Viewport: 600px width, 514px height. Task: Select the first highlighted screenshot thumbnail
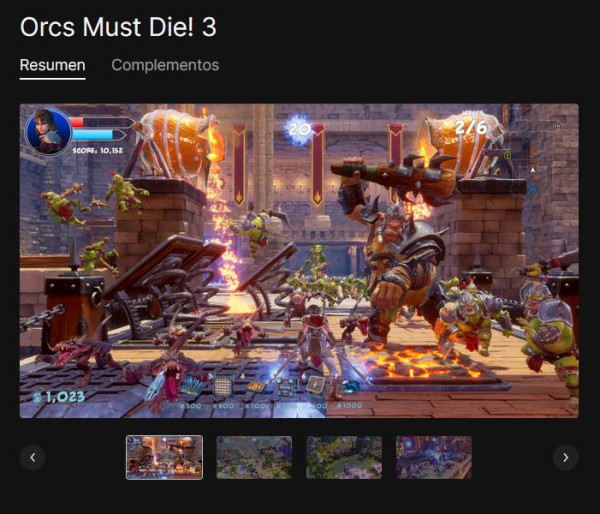[165, 457]
